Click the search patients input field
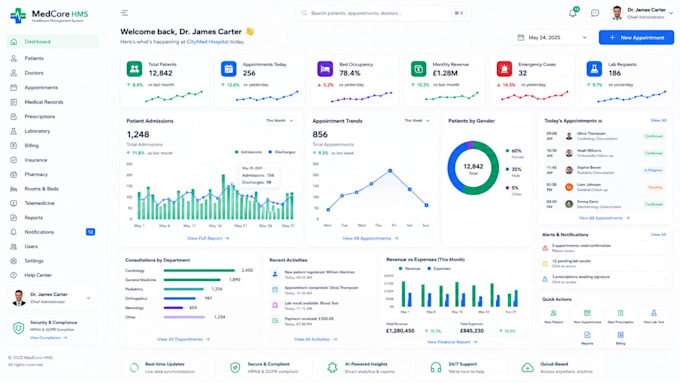The image size is (680, 383). point(383,13)
